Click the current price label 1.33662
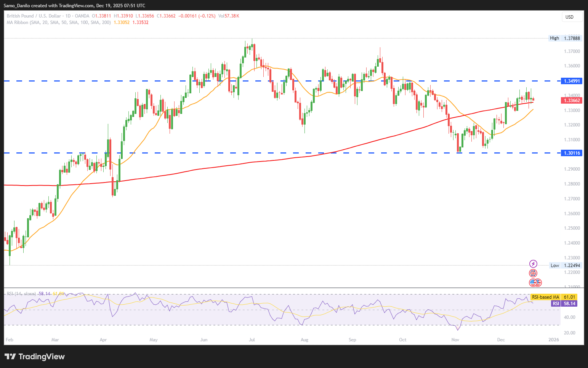Image resolution: width=588 pixels, height=368 pixels. [572, 101]
